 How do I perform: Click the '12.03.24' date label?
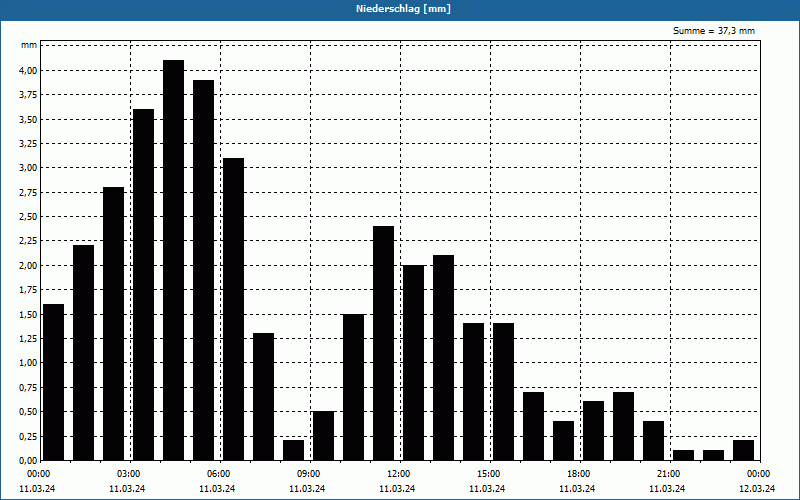click(x=757, y=489)
